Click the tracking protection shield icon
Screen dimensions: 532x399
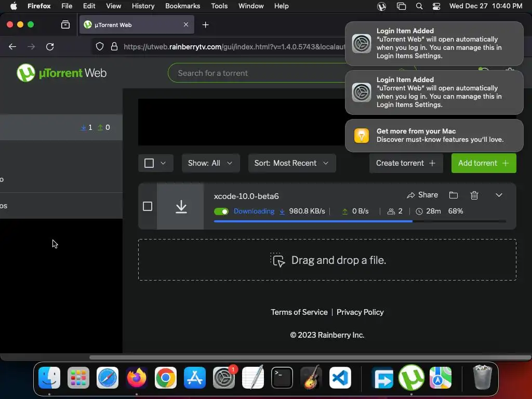click(100, 46)
